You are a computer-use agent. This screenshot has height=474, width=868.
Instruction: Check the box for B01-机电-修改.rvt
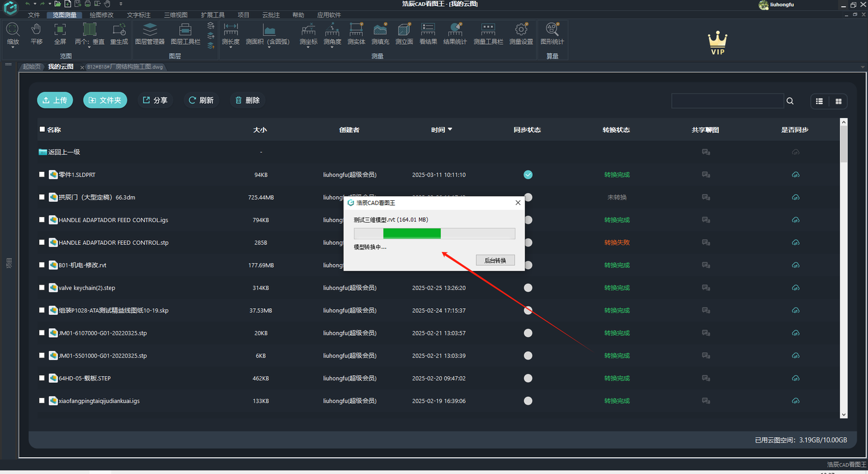[42, 265]
